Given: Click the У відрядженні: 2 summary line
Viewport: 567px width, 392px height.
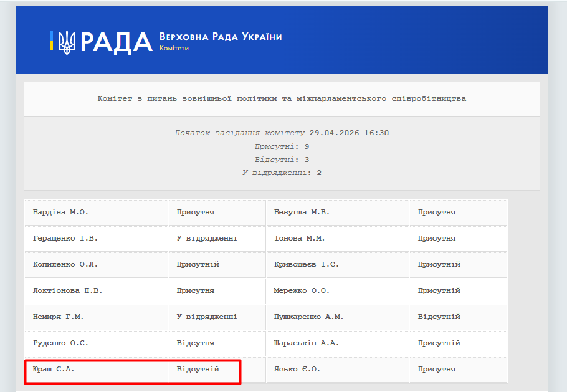Looking at the screenshot, I should tap(282, 173).
